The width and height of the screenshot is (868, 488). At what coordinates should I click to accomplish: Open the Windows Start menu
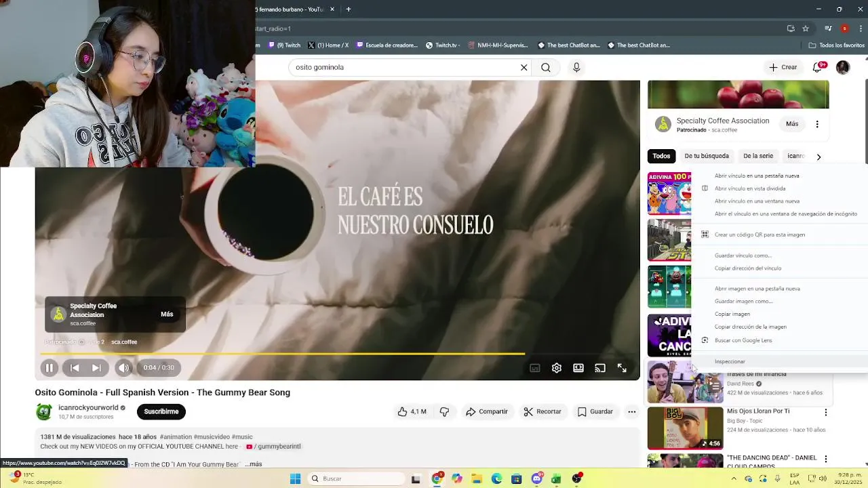point(295,479)
